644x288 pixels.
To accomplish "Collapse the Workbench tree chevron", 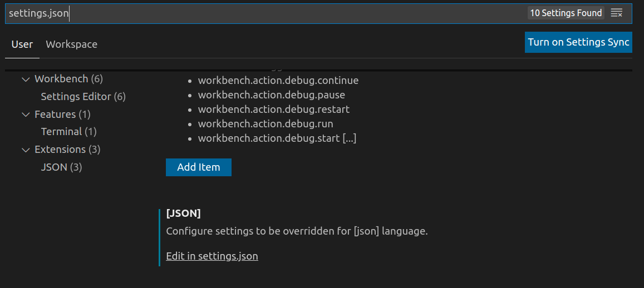I will (26, 79).
